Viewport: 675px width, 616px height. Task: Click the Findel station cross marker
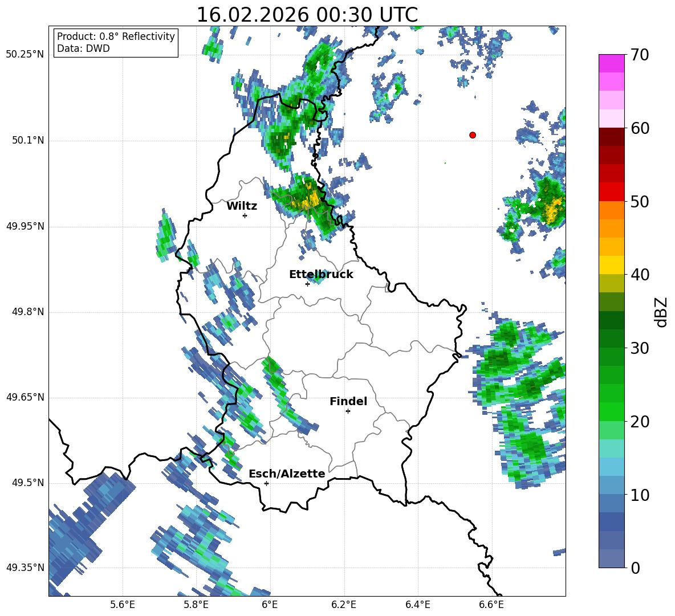coord(348,411)
